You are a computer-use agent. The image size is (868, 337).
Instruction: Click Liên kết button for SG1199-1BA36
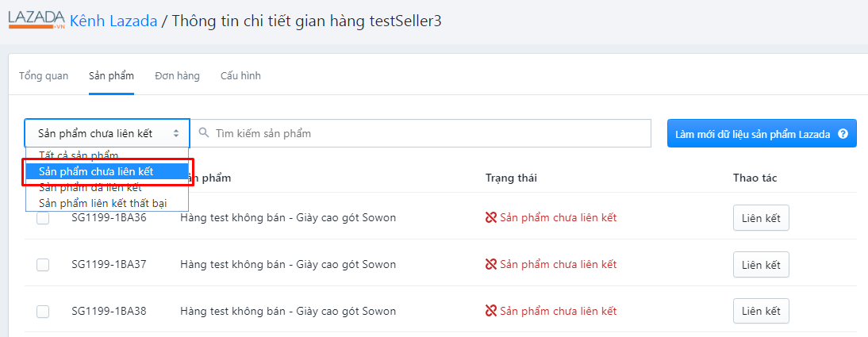pos(761,218)
